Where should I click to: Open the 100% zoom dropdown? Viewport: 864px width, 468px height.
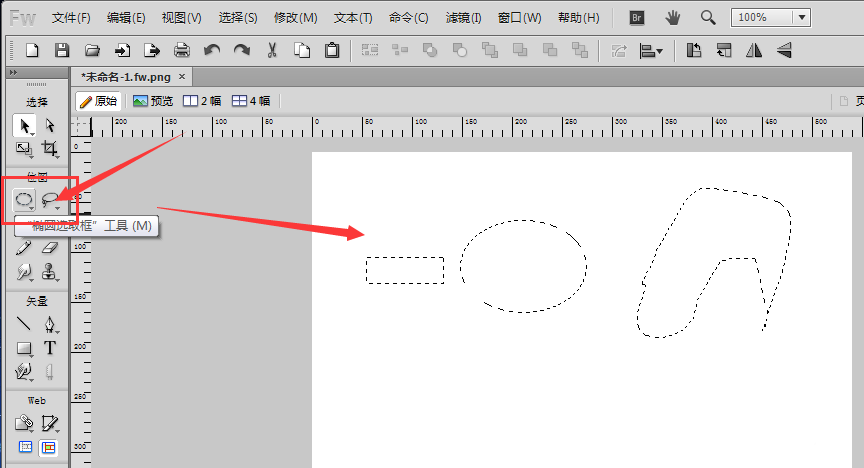[802, 18]
